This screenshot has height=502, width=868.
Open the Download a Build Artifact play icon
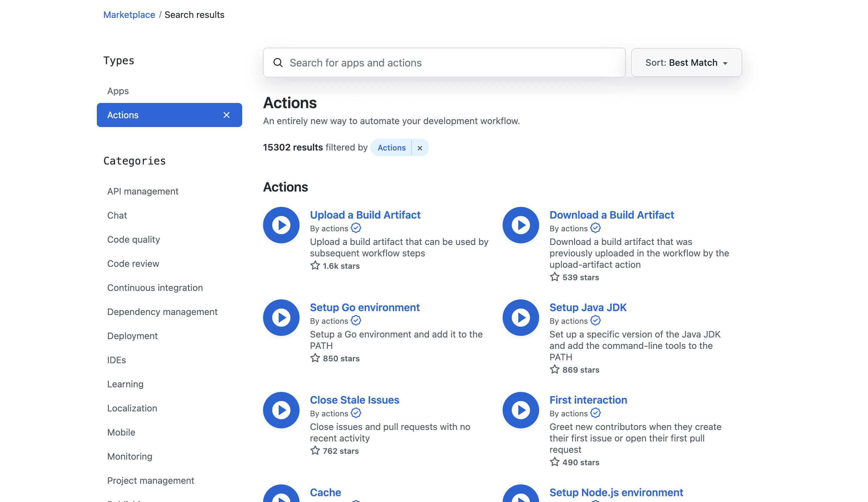pos(521,225)
